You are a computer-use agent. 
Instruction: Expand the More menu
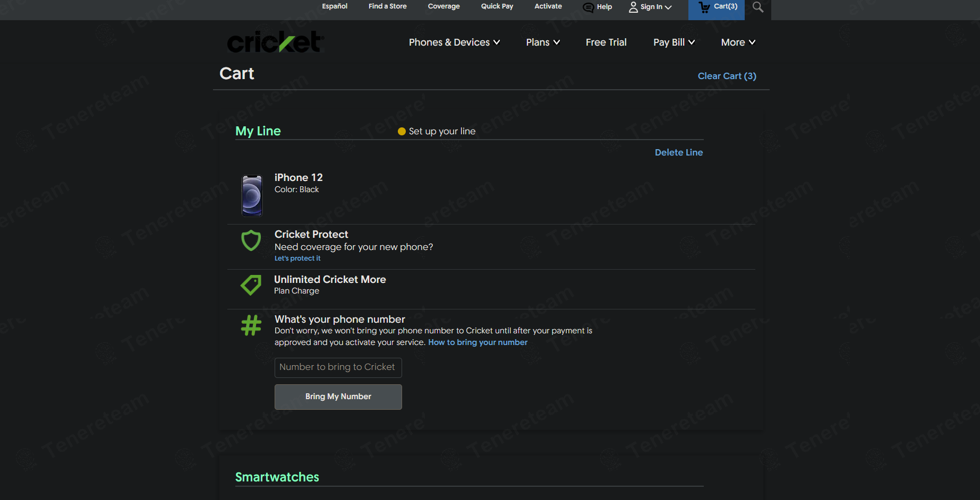click(x=738, y=42)
